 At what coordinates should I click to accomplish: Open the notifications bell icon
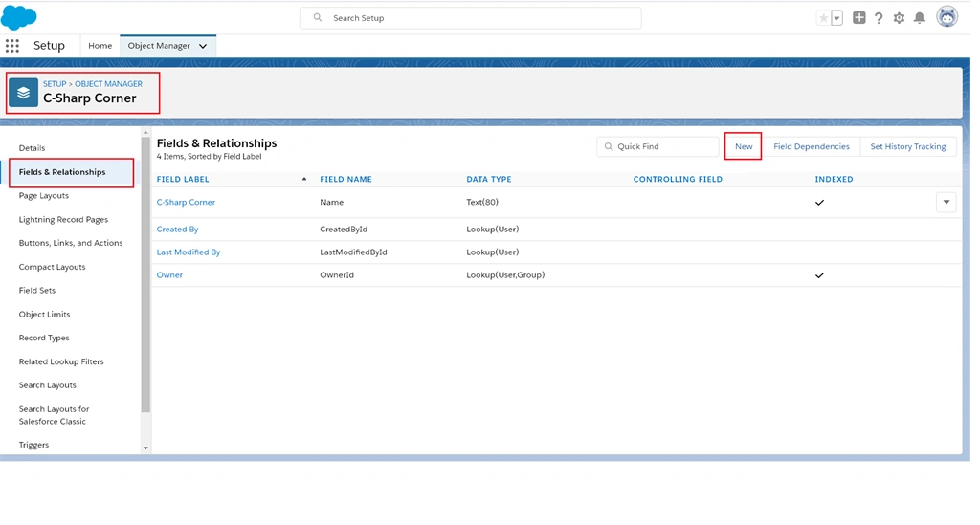pyautogui.click(x=920, y=18)
